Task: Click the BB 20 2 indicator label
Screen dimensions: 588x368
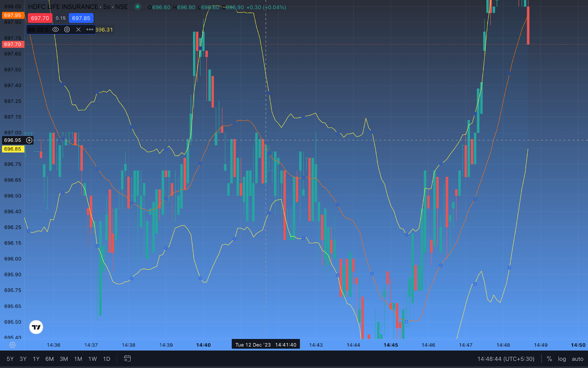Action: [38, 29]
